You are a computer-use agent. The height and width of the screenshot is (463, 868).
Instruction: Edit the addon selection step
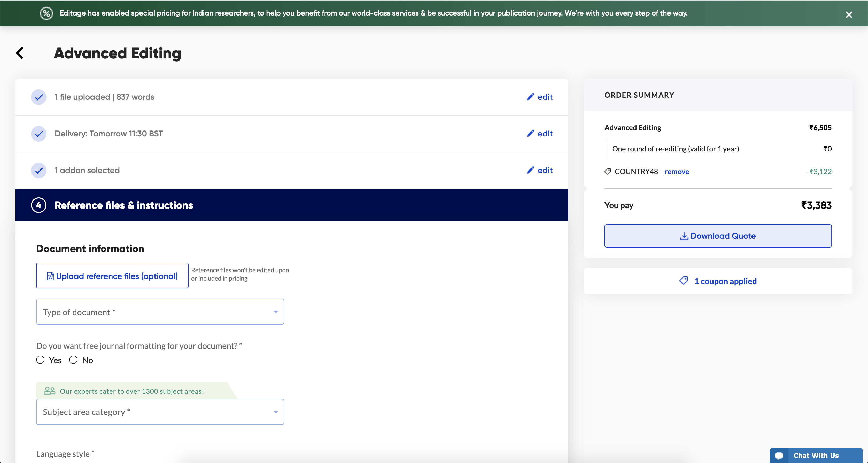point(539,171)
